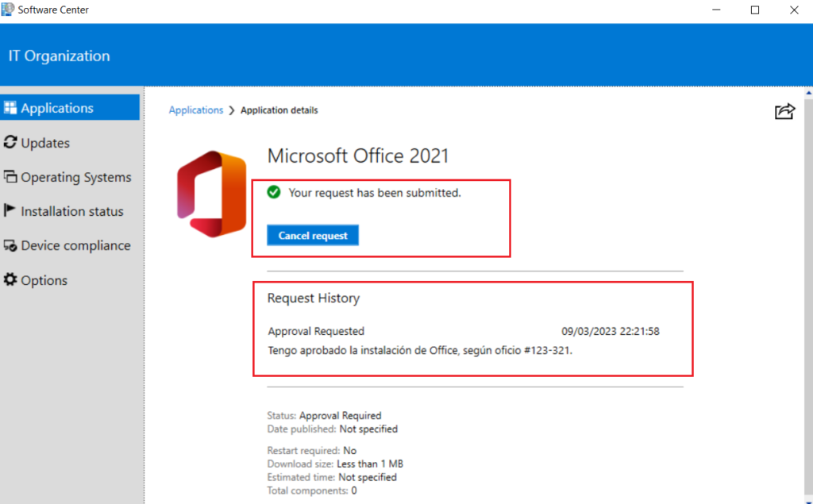The width and height of the screenshot is (813, 504).
Task: Click the Microsoft Office 2021 logo
Action: 211,194
